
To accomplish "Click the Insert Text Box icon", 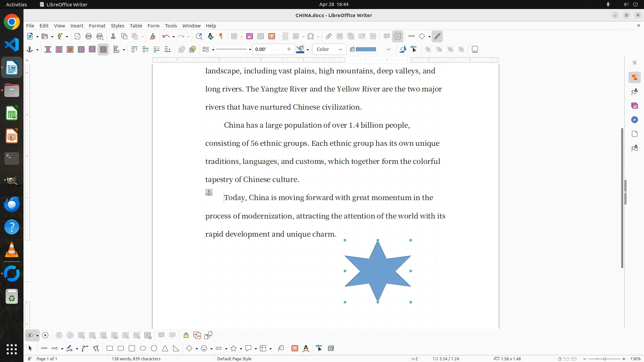I will coord(272,36).
